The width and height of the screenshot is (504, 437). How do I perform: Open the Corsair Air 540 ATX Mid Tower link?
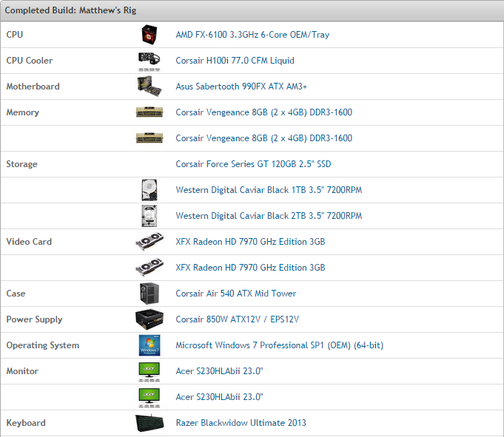[x=235, y=294]
